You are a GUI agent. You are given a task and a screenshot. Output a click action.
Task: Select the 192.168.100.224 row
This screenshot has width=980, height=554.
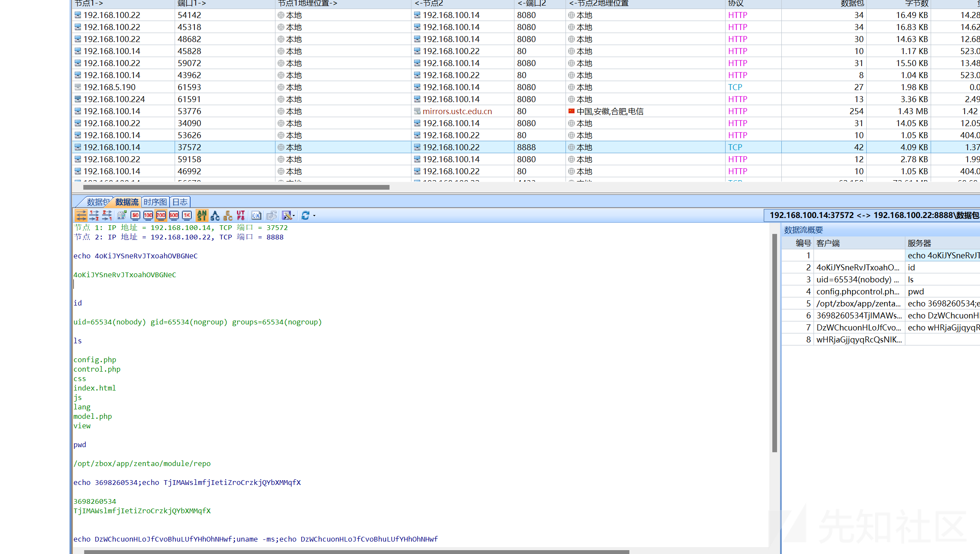pyautogui.click(x=526, y=99)
